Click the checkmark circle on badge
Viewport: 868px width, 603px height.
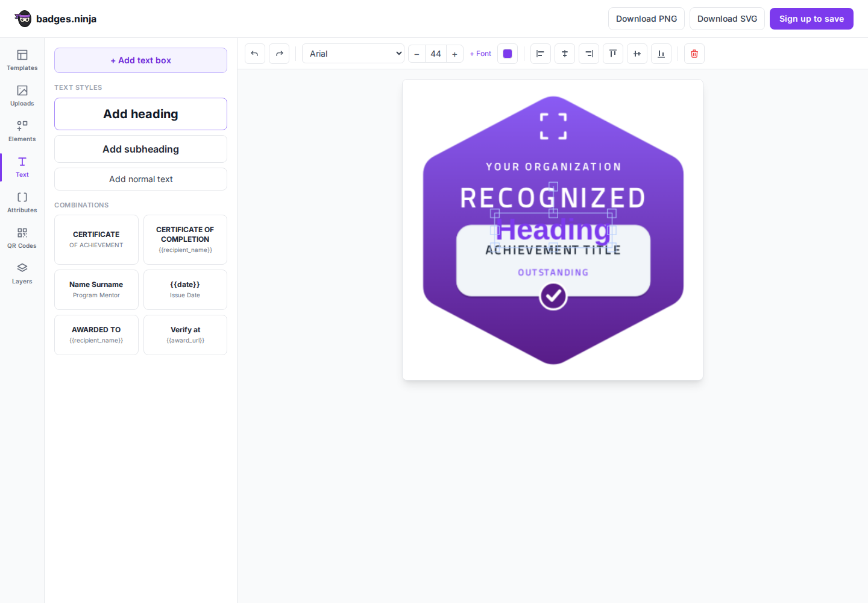coord(553,296)
